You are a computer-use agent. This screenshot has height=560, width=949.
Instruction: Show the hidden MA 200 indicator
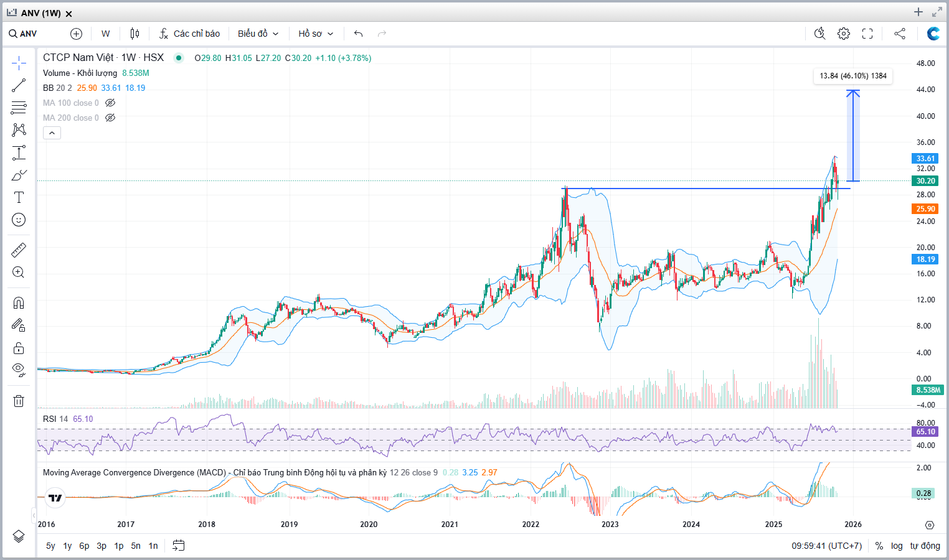(x=110, y=118)
